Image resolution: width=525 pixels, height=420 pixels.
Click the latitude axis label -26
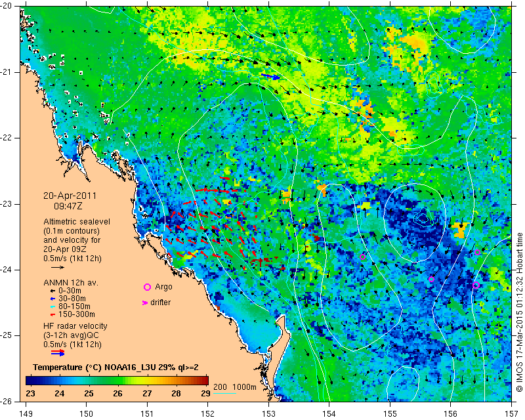tap(7, 402)
